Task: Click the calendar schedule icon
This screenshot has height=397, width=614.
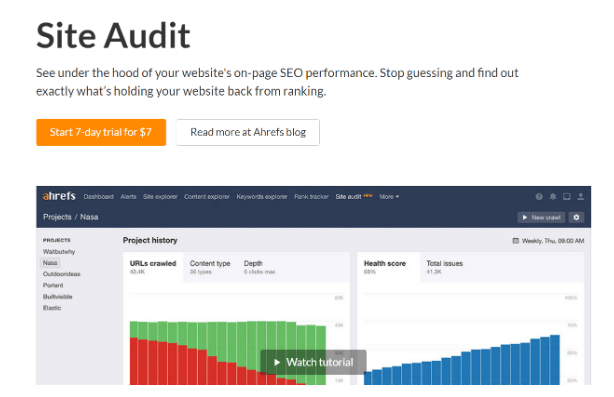Action: [516, 241]
